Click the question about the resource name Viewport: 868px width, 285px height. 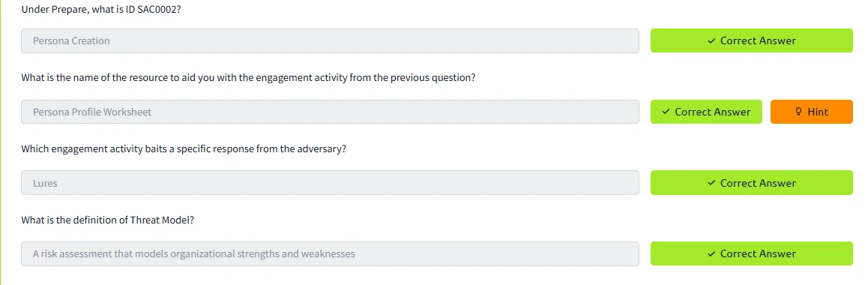pos(248,77)
